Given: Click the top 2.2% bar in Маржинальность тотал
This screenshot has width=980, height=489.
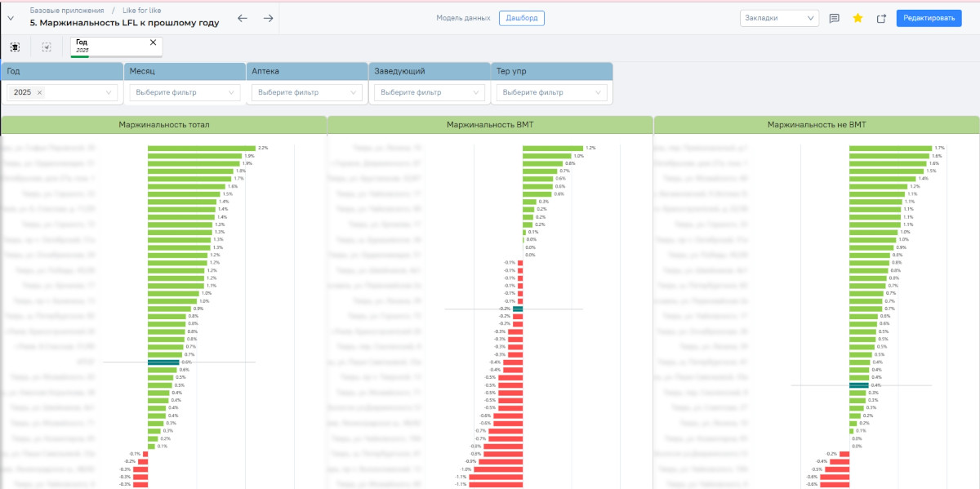Looking at the screenshot, I should click(x=202, y=148).
